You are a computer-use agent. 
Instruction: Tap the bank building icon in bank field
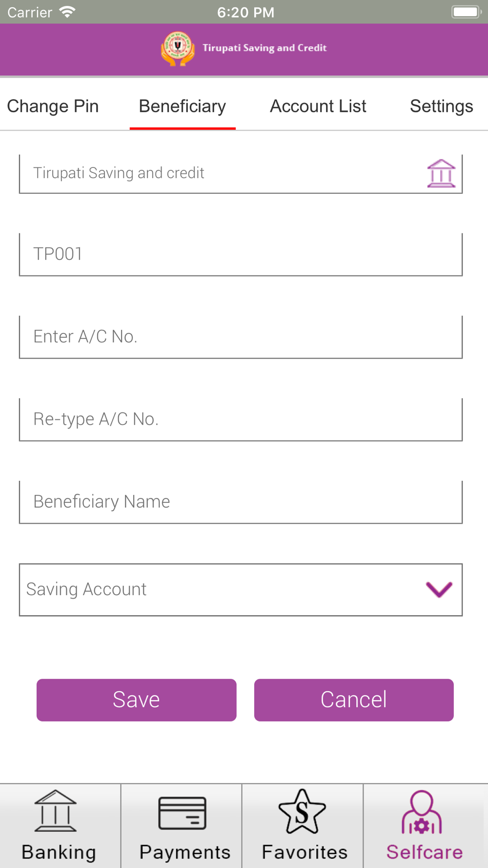pyautogui.click(x=441, y=173)
